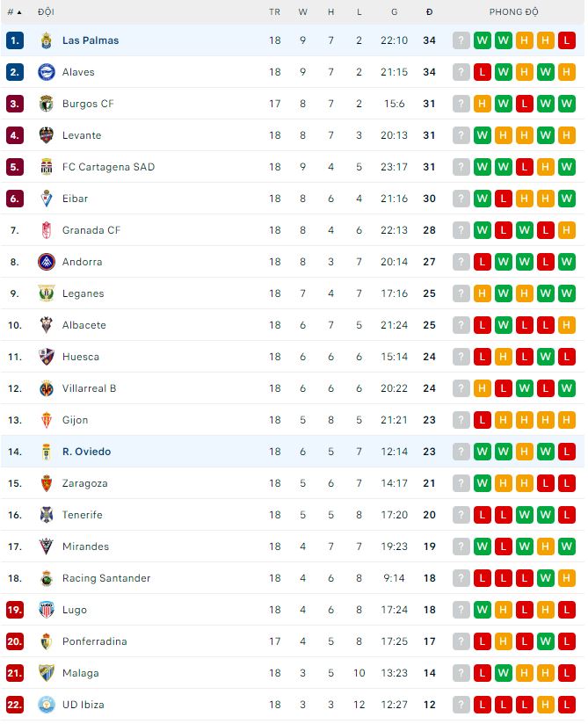Click the Eibar team badge icon
This screenshot has height=724, width=588.
(47, 199)
